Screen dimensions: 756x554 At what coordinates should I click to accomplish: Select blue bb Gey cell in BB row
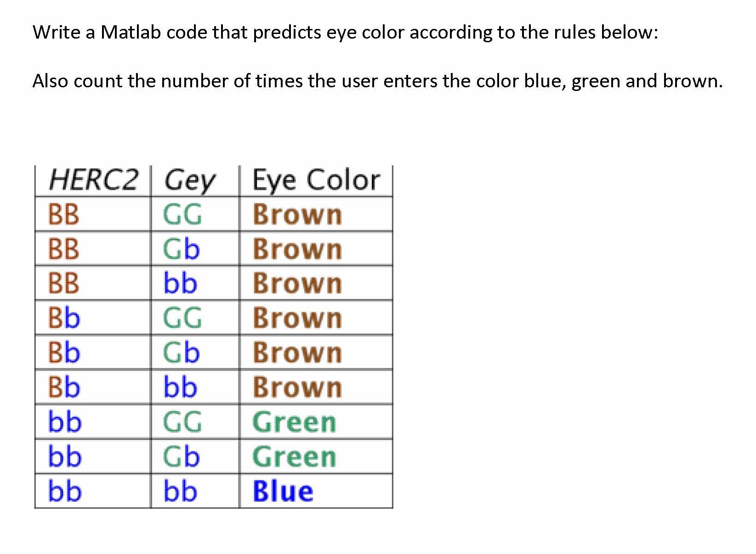click(180, 283)
